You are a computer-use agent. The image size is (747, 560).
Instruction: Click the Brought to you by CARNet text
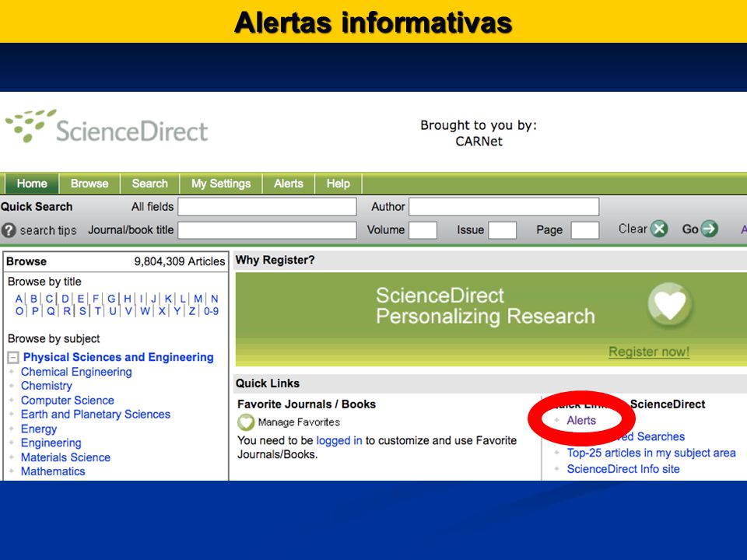pyautogui.click(x=479, y=133)
